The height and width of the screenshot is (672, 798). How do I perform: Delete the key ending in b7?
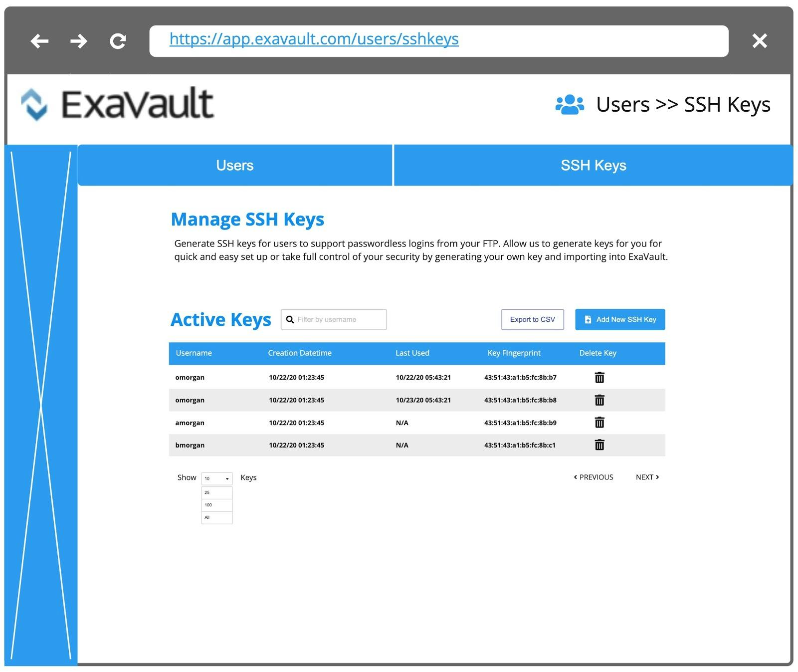point(599,378)
